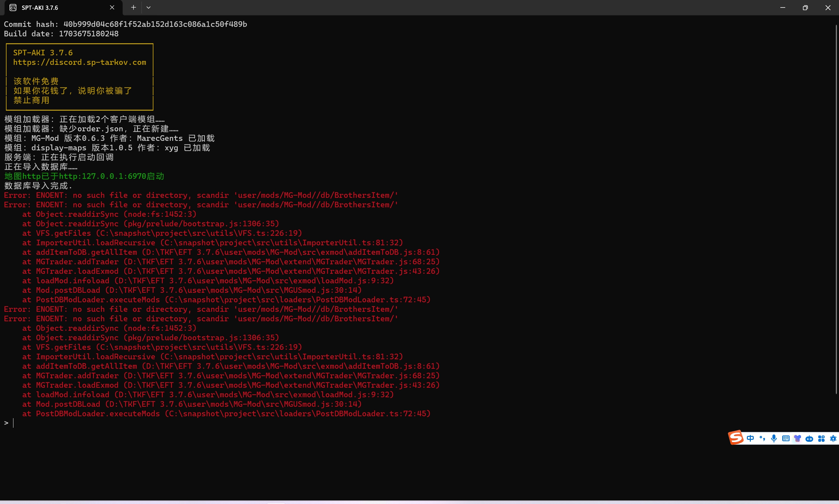The image size is (839, 504).
Task: Click the Sogou orange S logo
Action: [x=736, y=438]
